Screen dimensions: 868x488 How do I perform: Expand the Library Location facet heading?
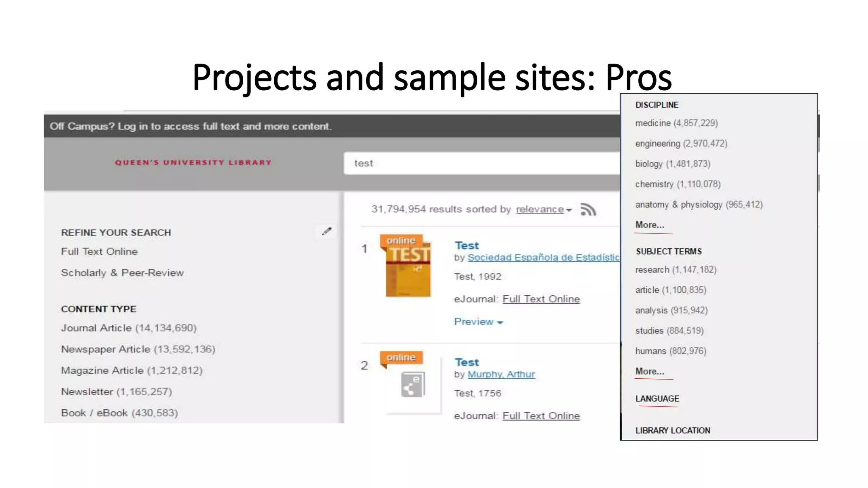tap(673, 430)
